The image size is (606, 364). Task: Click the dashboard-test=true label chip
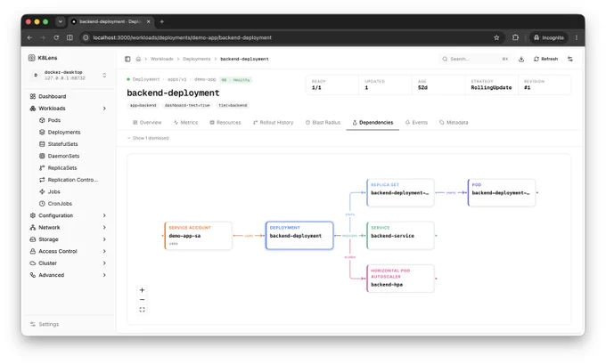coord(187,105)
